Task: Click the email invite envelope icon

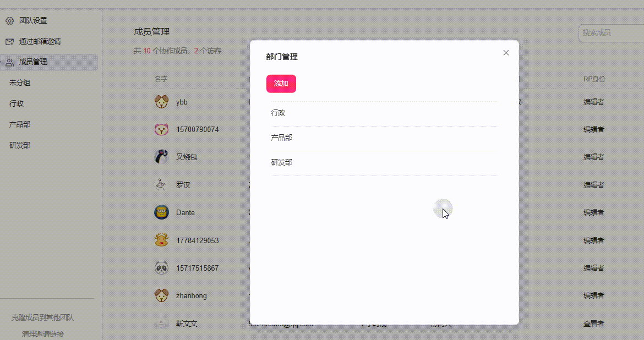Action: [x=9, y=42]
